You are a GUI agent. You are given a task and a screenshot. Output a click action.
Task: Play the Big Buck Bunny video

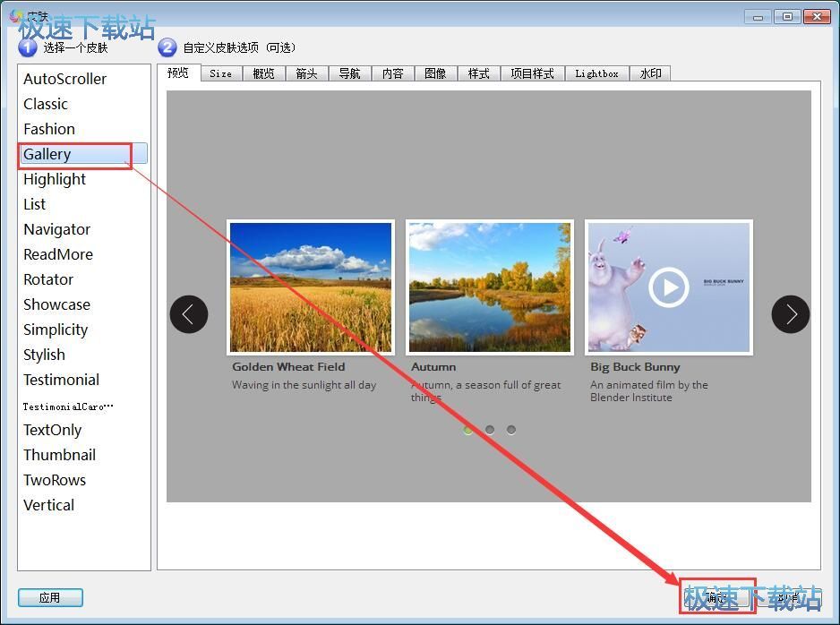pos(669,287)
